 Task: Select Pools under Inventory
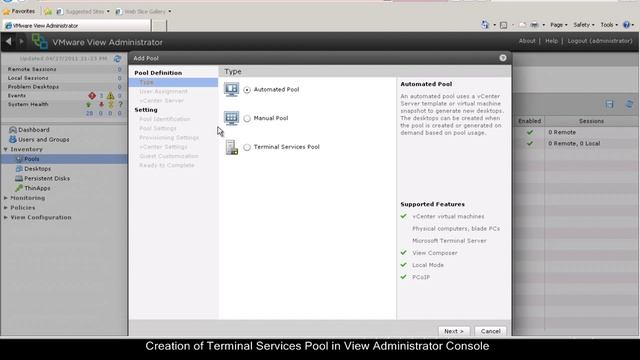pyautogui.click(x=31, y=159)
